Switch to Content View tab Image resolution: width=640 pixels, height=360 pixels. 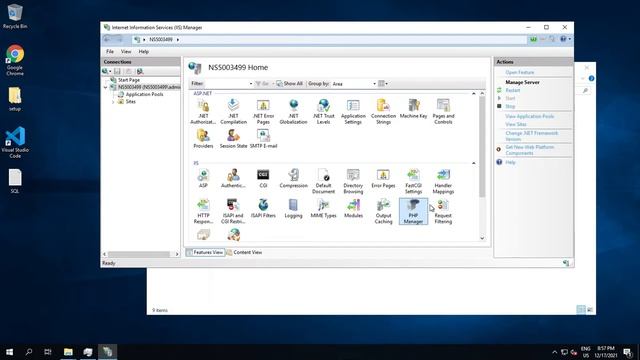click(x=244, y=252)
